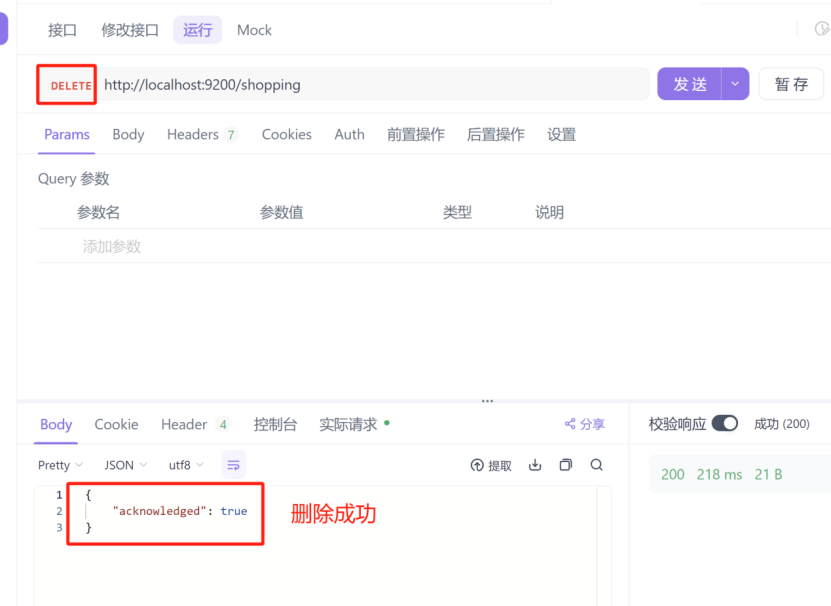This screenshot has width=831, height=606.
Task: Click the word-wrap toggle icon in response toolbar
Action: pyautogui.click(x=233, y=465)
